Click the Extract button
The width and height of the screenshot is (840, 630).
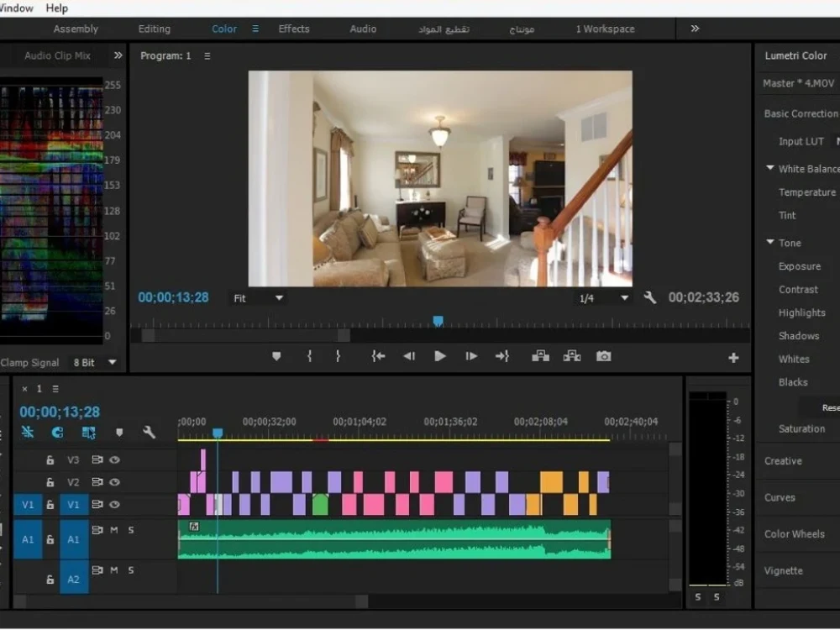click(572, 356)
